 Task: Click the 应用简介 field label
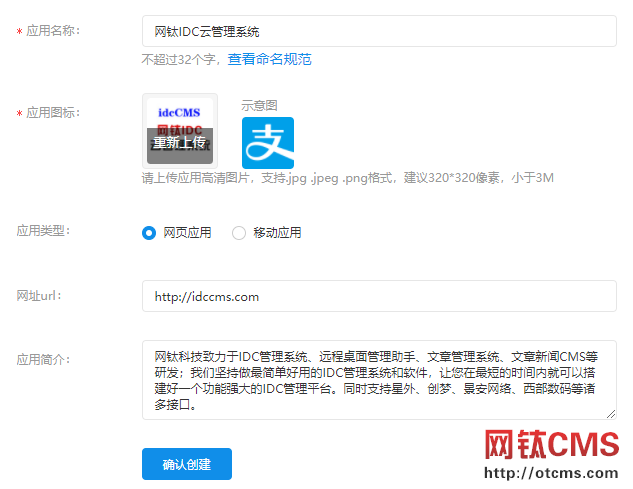point(43,358)
